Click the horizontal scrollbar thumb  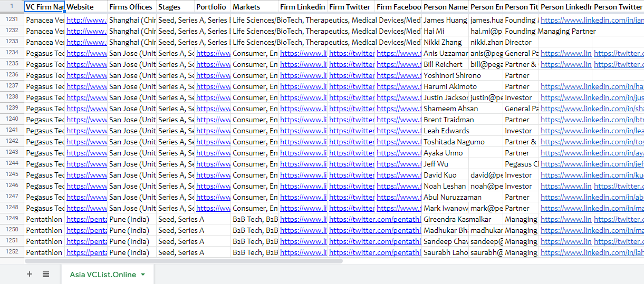184,260
